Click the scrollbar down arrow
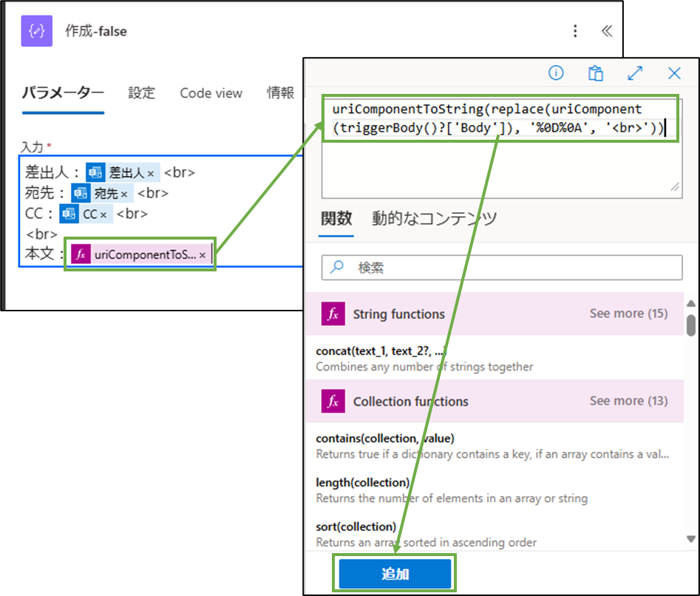This screenshot has width=700, height=596. 691,539
